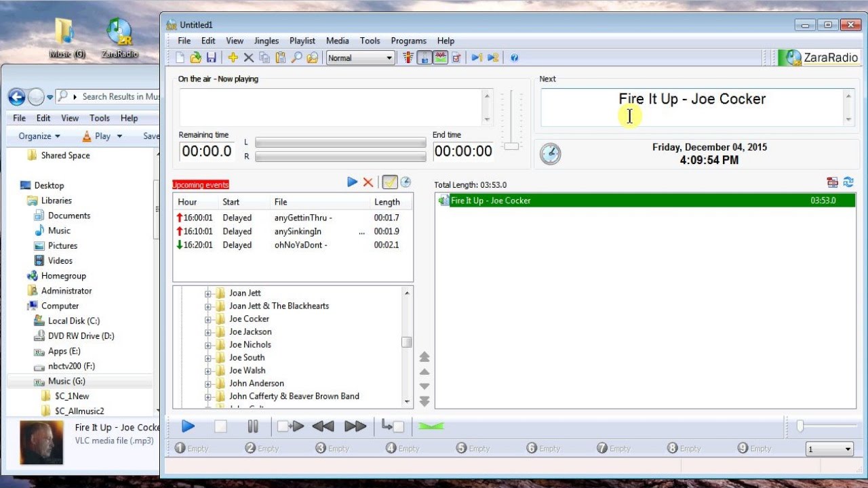
Task: Toggle the green waveform view toolbar button
Action: (441, 58)
